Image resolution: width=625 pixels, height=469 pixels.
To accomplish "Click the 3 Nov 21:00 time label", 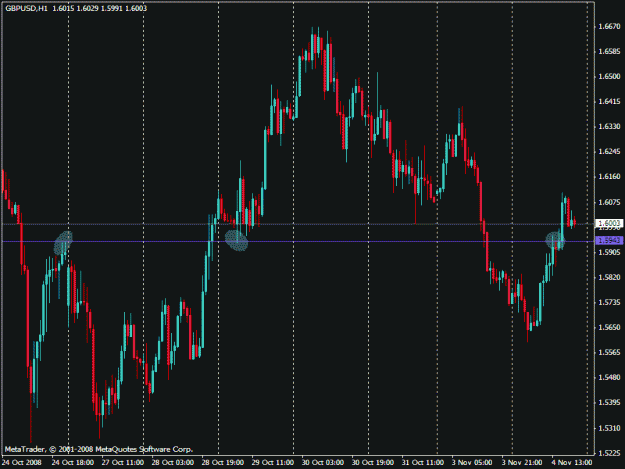I will [x=522, y=463].
